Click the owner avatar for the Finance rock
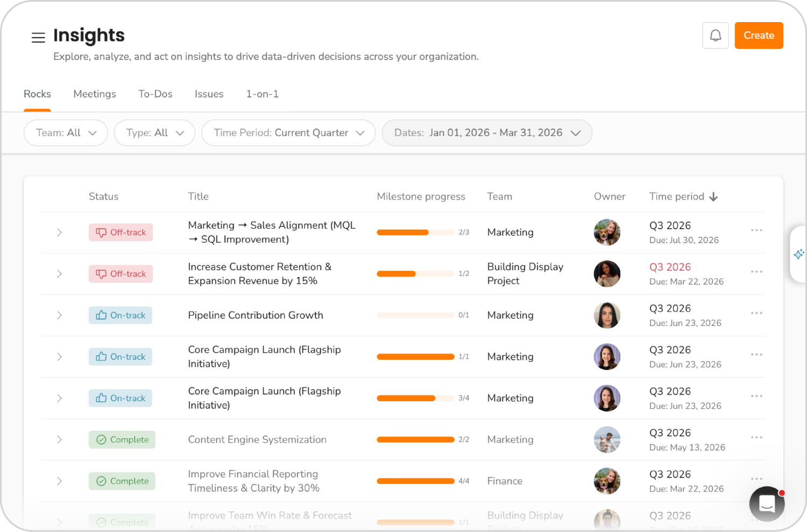 [x=607, y=481]
